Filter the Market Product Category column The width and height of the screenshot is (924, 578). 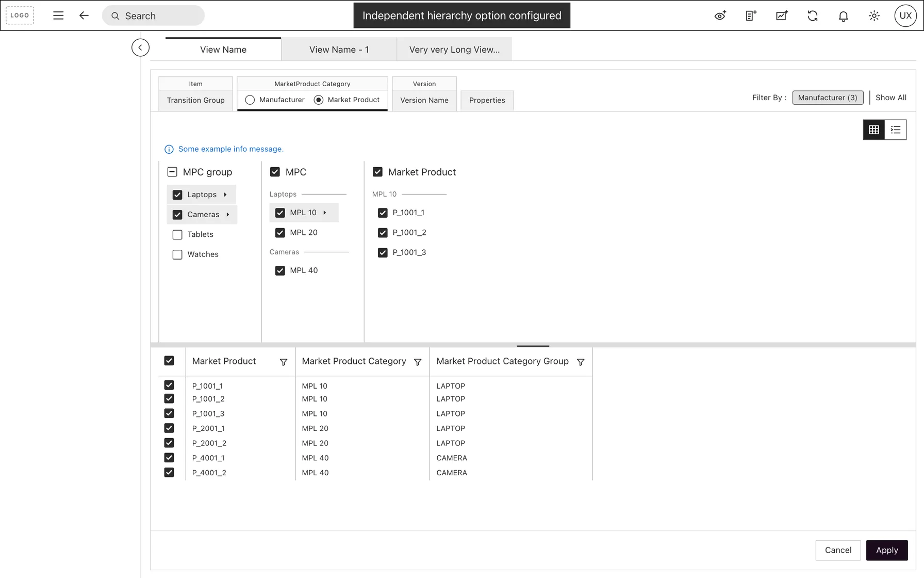click(x=418, y=362)
